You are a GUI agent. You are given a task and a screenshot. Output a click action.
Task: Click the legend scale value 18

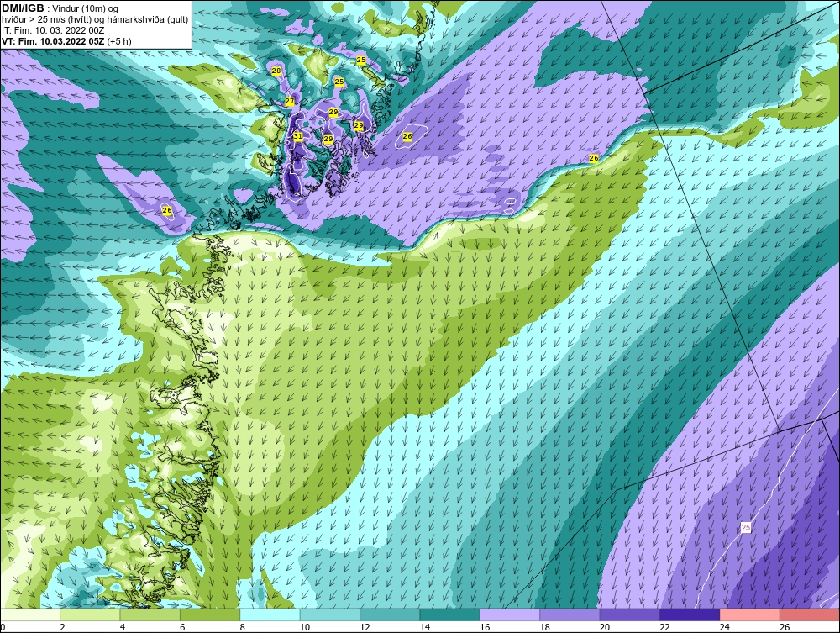click(x=545, y=627)
